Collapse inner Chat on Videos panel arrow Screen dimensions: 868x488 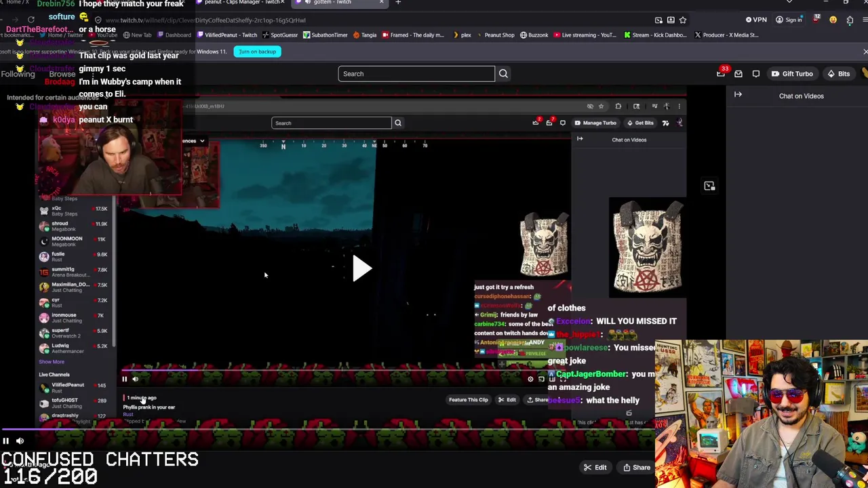click(580, 139)
